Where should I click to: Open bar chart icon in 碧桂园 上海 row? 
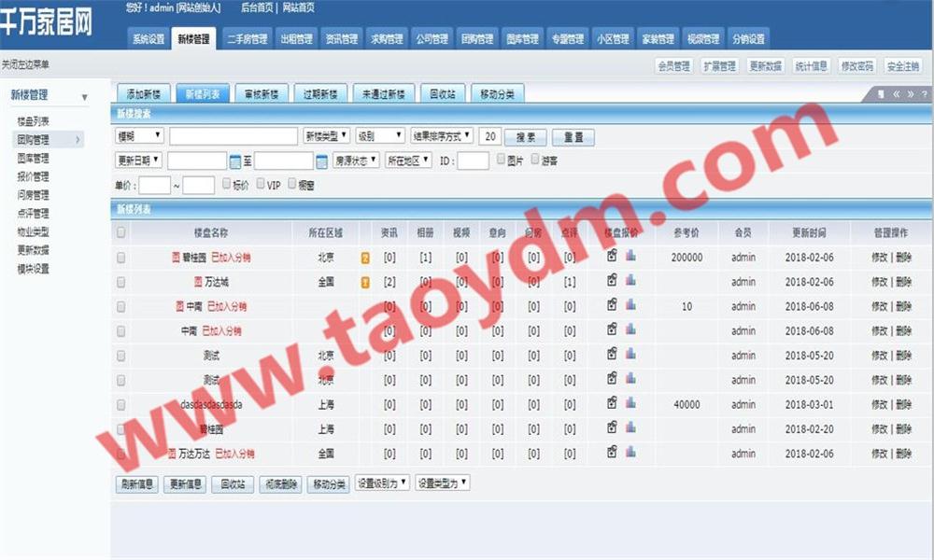click(x=630, y=427)
